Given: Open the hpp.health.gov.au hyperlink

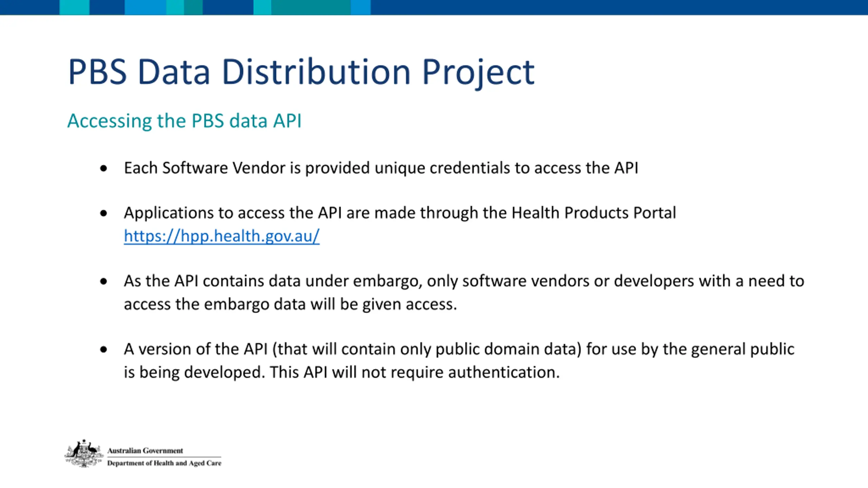Looking at the screenshot, I should (221, 236).
